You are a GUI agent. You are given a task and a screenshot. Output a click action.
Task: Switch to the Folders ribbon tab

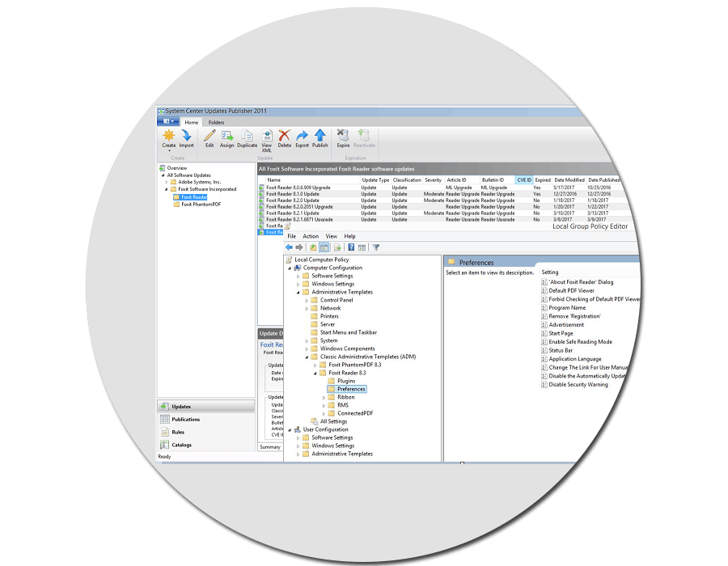click(x=215, y=122)
